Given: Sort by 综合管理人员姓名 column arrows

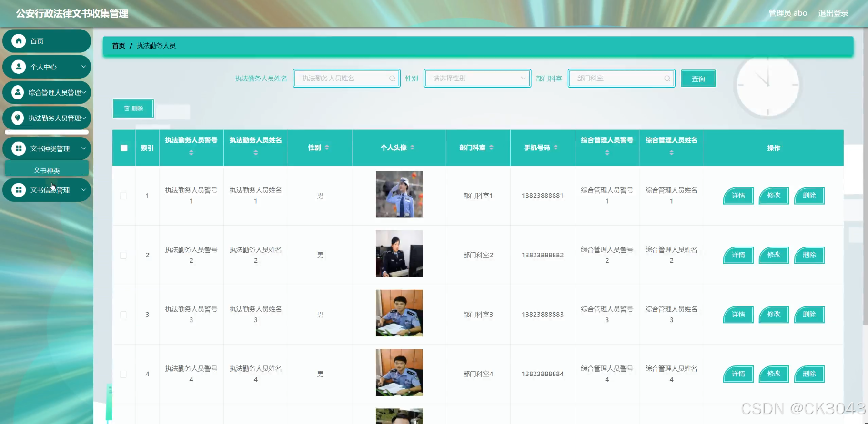Looking at the screenshot, I should coord(671,153).
